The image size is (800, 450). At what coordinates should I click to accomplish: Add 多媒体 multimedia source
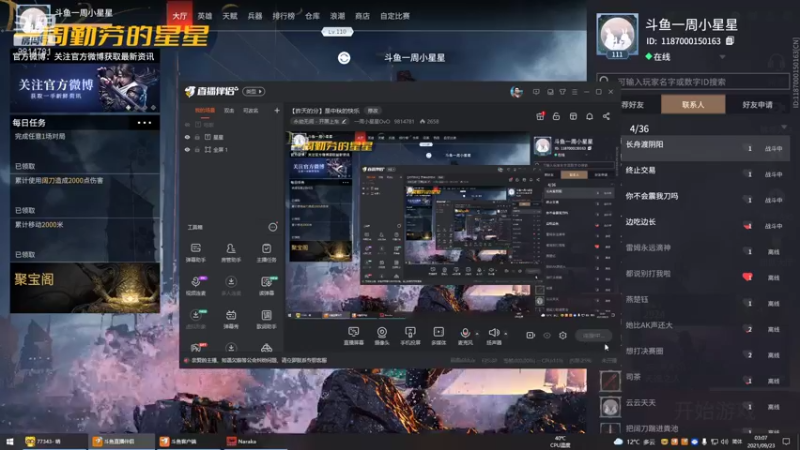438,336
